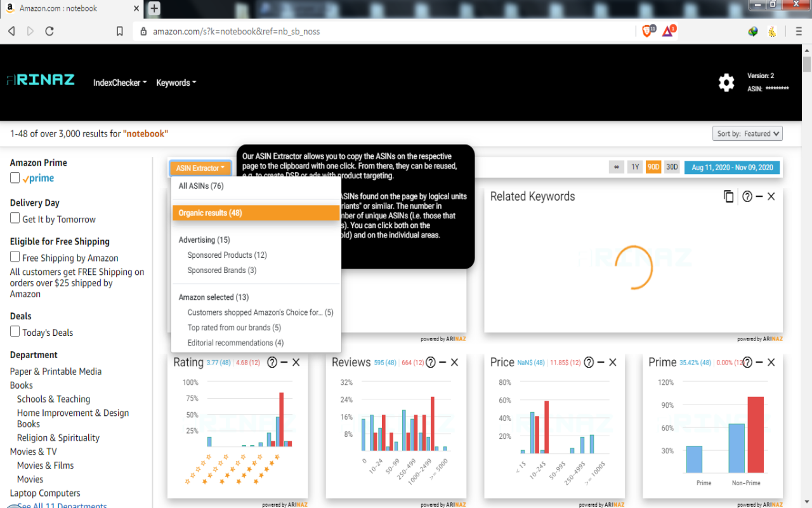Screen dimensions: 812x508
Task: Click the Brave Shields lion icon
Action: (x=648, y=30)
